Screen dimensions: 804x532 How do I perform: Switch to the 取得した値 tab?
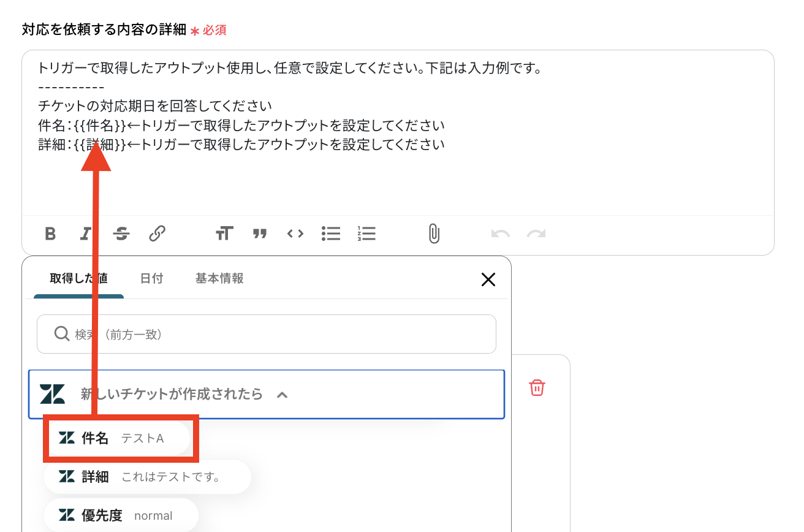coord(78,279)
